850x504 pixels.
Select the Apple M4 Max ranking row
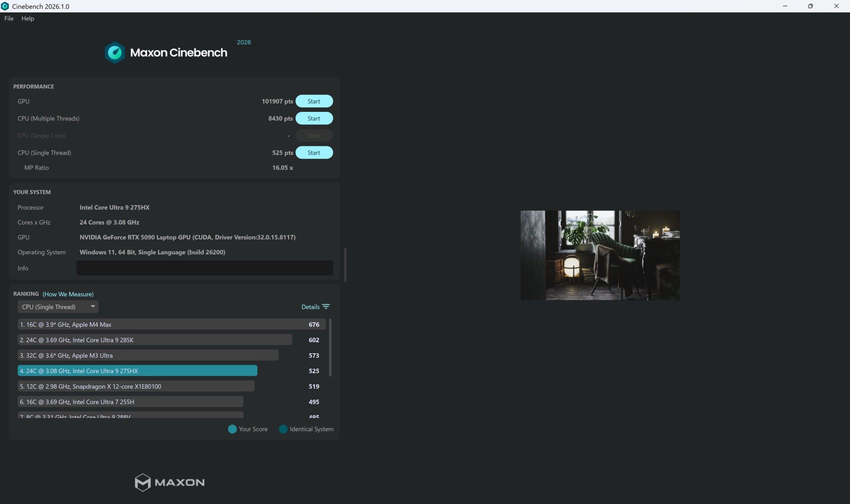171,325
